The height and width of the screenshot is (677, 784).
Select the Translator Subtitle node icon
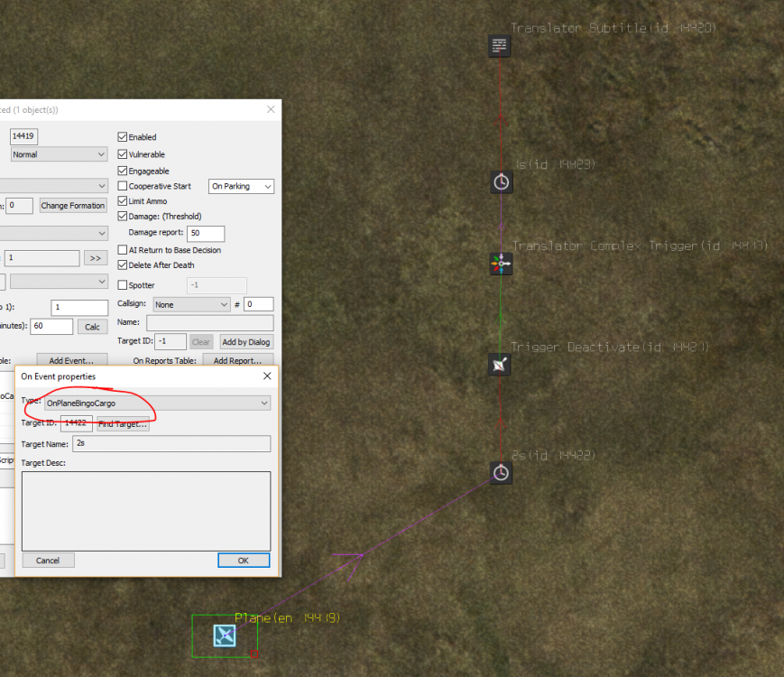tap(499, 45)
